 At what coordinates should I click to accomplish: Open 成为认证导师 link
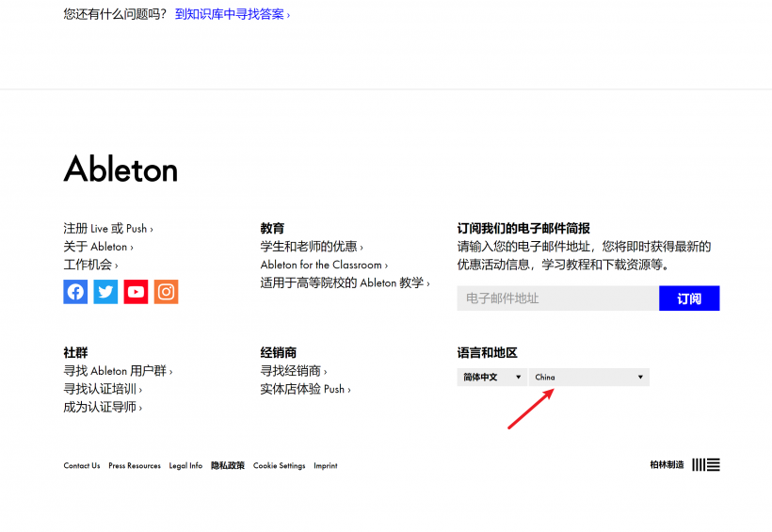(x=103, y=407)
